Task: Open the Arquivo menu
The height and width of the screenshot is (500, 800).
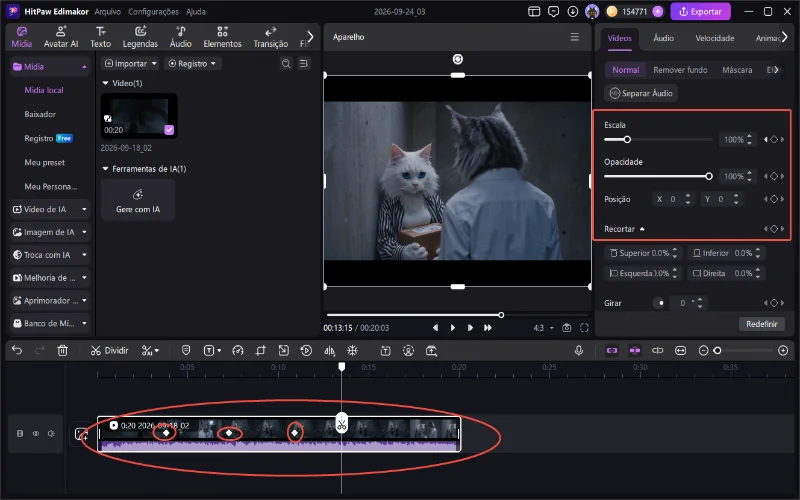Action: pos(108,11)
